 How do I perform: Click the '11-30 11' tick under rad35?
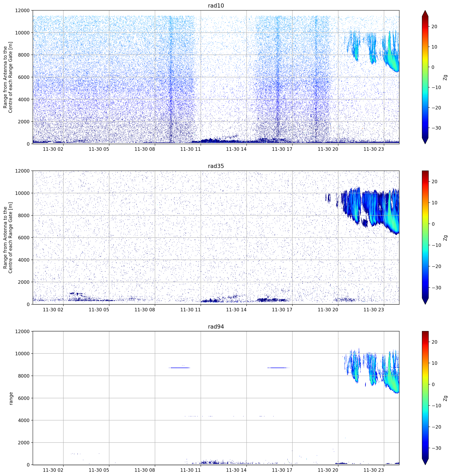[190, 310]
